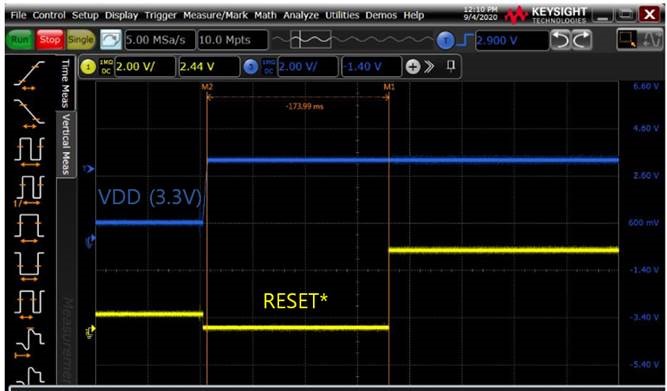Edit channel 3 offset -1.40 V field
Viewport: 667px width, 391px height.
pos(372,67)
